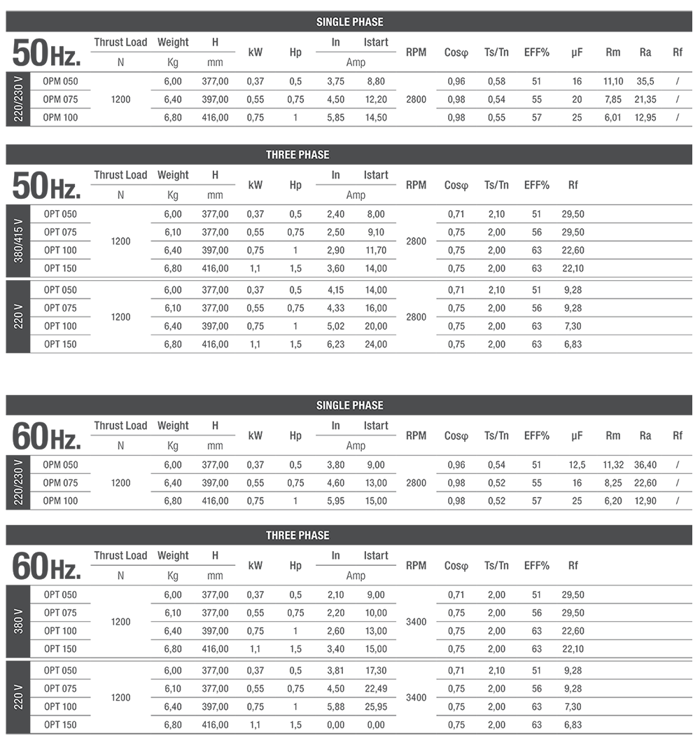Select the topmost 220/230 V vertical label
Screen dimensions: 700x752
19,99
